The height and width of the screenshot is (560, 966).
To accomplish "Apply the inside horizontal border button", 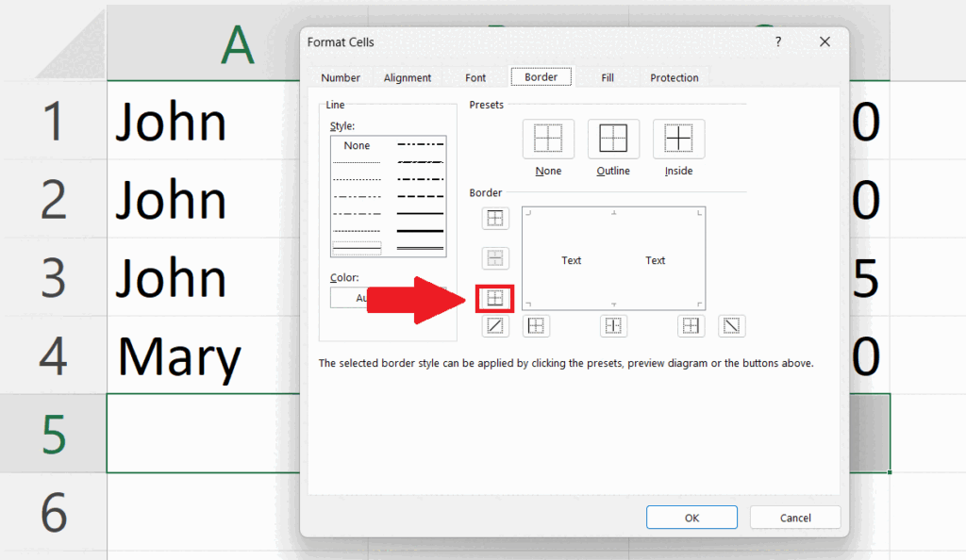I will (495, 258).
